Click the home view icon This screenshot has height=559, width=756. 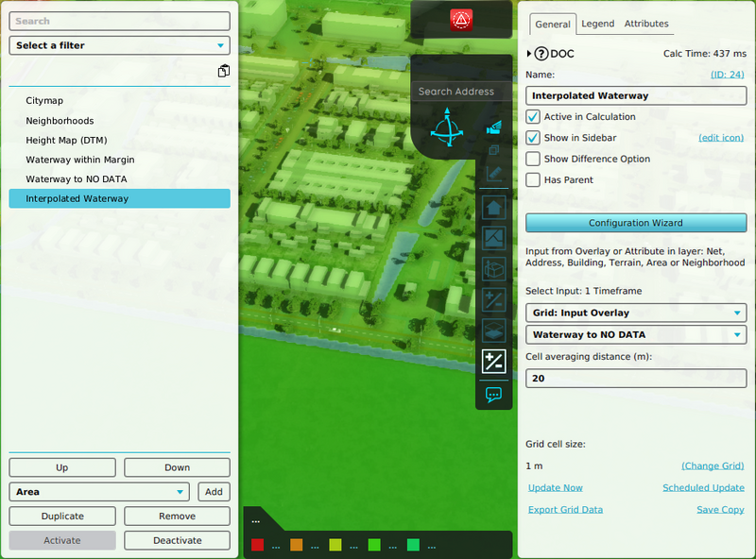(x=492, y=207)
